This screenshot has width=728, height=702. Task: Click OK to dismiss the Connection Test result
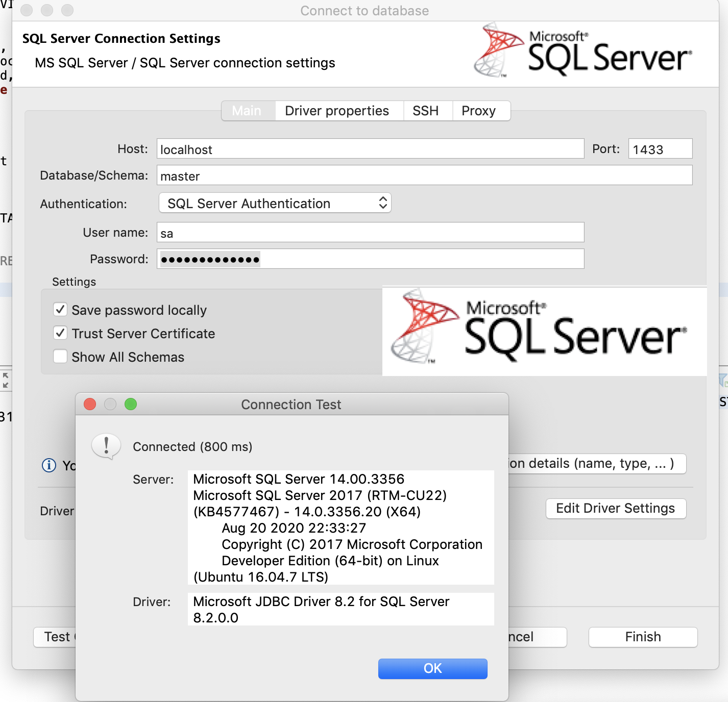point(432,668)
